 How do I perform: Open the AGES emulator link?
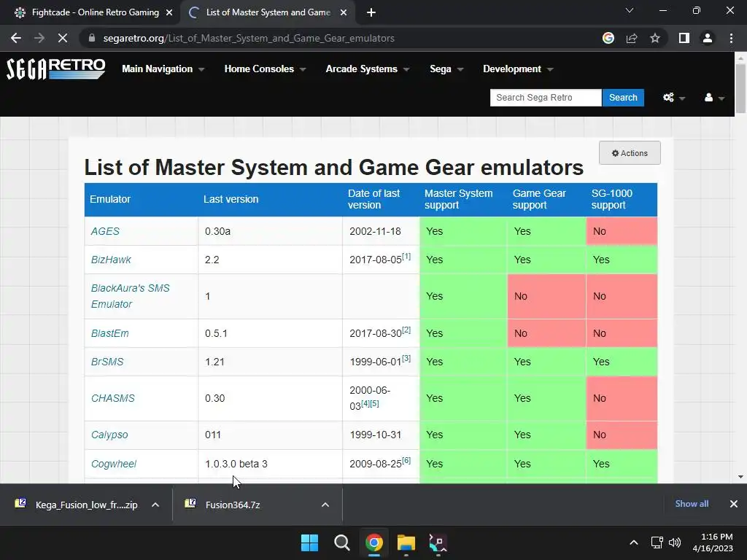105,231
